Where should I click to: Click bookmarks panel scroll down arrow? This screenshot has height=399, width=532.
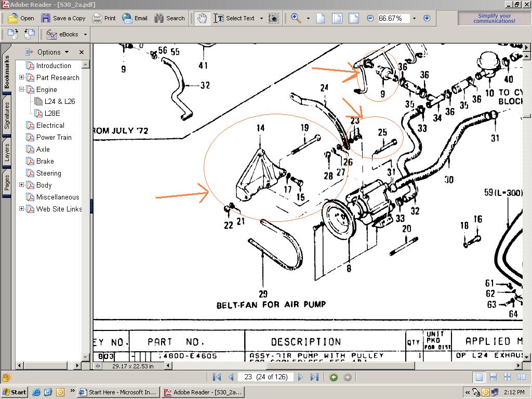(x=86, y=357)
